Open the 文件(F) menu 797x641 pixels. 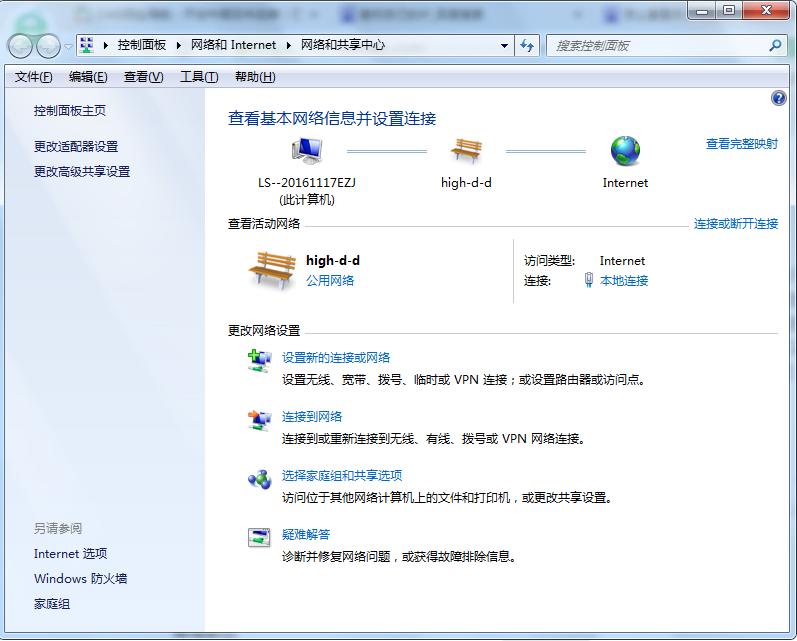[33, 77]
